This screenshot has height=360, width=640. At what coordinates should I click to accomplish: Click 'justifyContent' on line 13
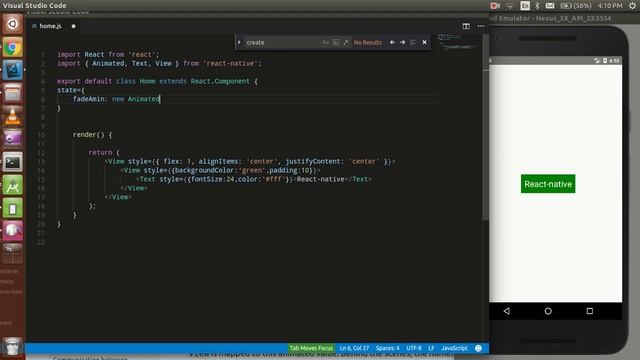(313, 161)
